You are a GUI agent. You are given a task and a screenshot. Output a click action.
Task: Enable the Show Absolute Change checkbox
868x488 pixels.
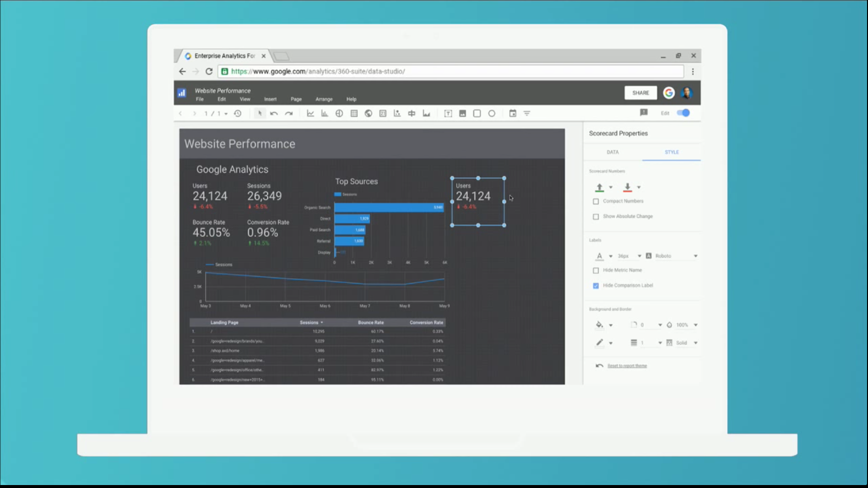(x=596, y=217)
